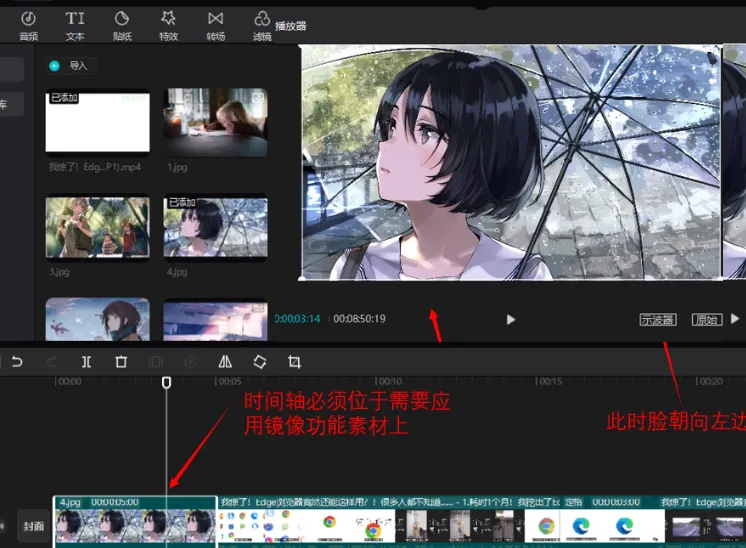The width and height of the screenshot is (746, 548).
Task: Click the mirror flip icon
Action: coord(225,362)
